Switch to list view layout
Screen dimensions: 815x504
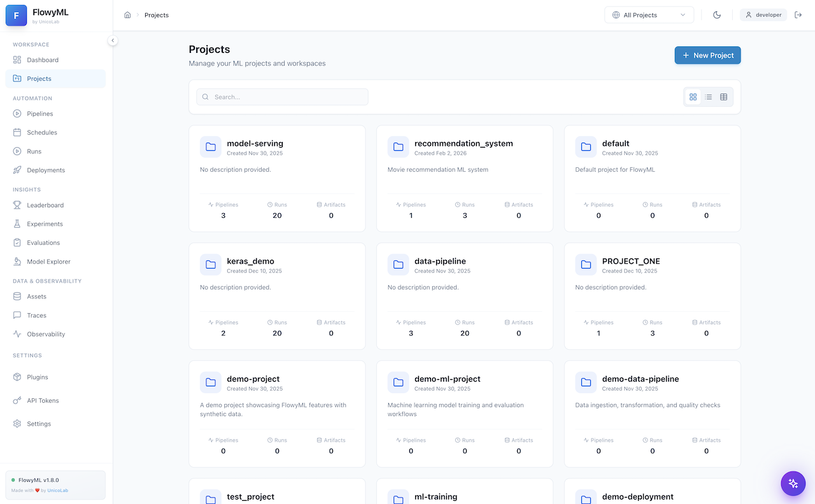click(x=708, y=97)
